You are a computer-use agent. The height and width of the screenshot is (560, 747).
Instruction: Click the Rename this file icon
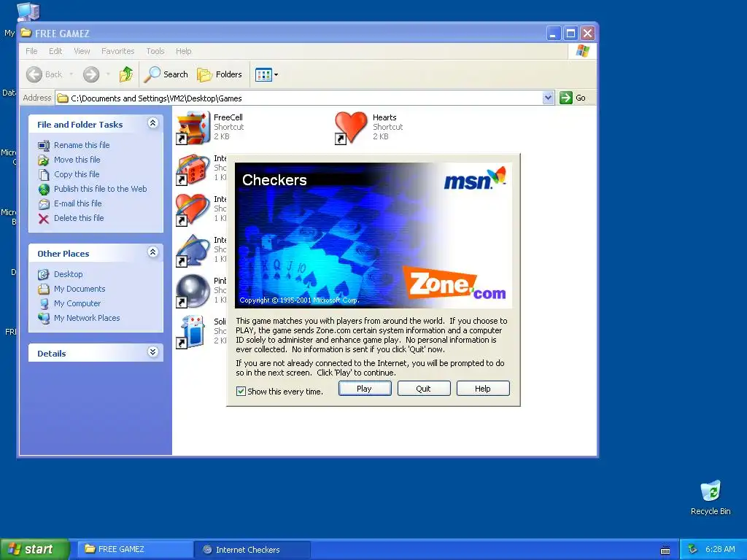click(44, 145)
